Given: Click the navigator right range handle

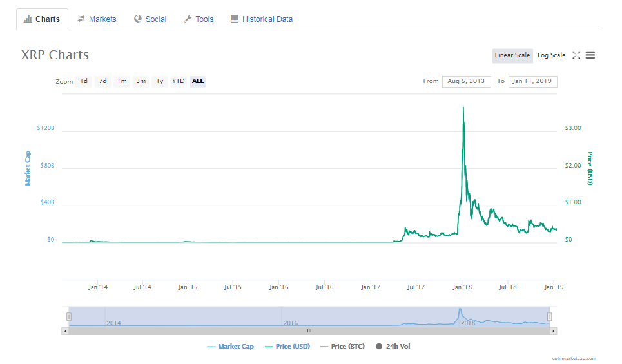Looking at the screenshot, I should point(549,317).
